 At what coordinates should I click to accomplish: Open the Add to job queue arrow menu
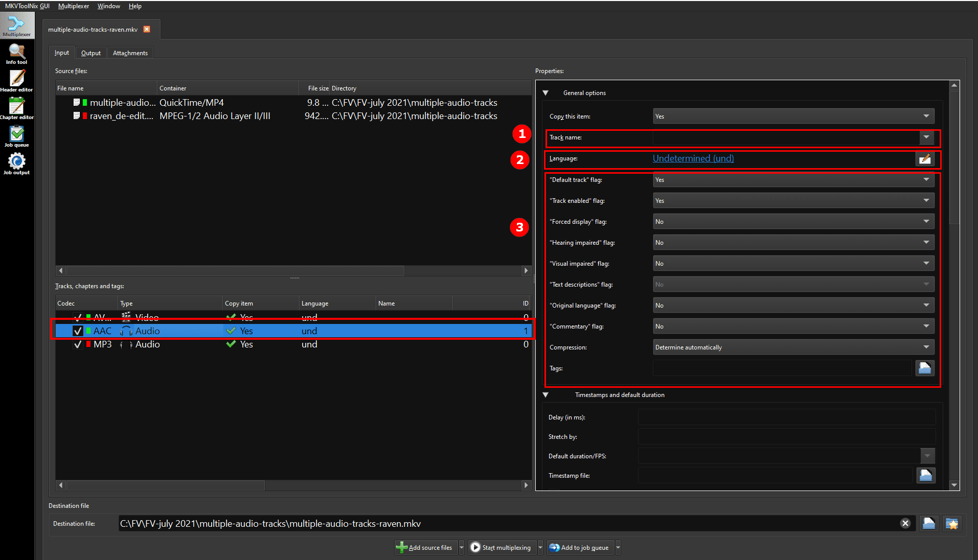coord(618,547)
